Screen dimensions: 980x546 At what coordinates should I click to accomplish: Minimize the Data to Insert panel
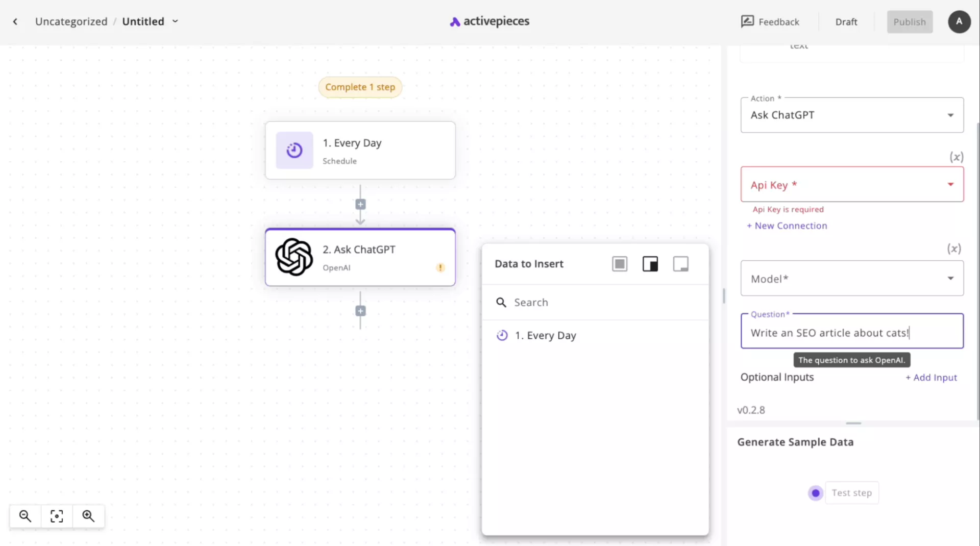pos(680,264)
